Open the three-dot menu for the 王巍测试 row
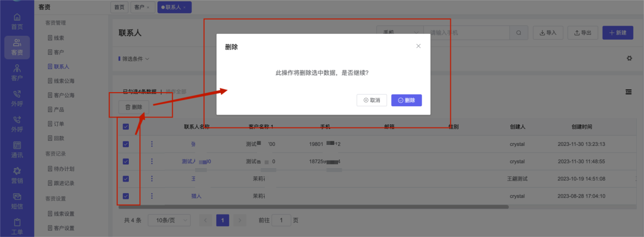The height and width of the screenshot is (237, 644). pyautogui.click(x=152, y=179)
